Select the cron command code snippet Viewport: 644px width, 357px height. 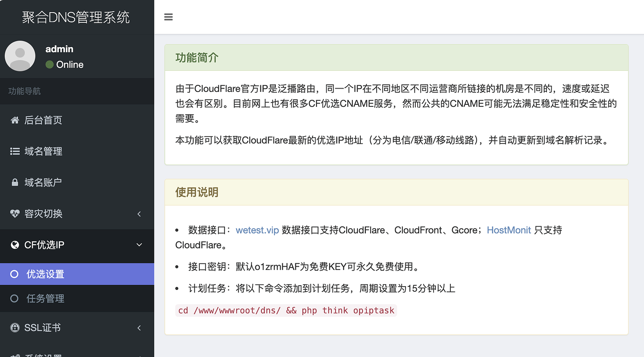coord(286,310)
